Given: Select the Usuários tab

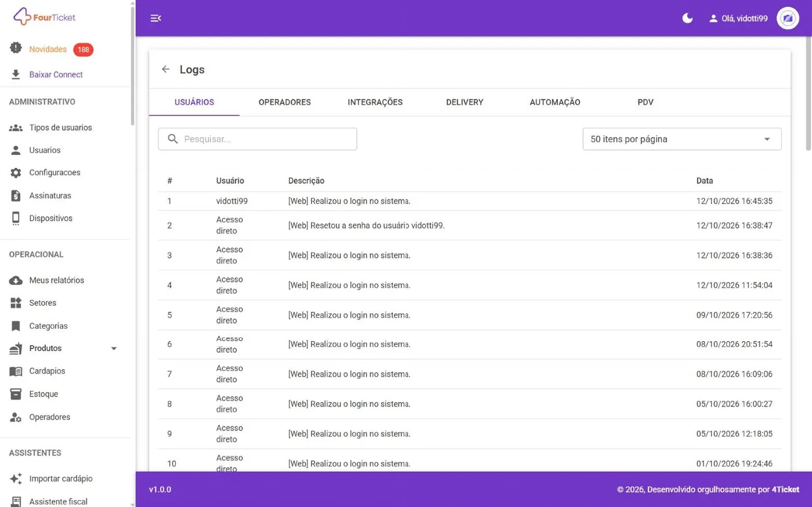Looking at the screenshot, I should point(194,102).
